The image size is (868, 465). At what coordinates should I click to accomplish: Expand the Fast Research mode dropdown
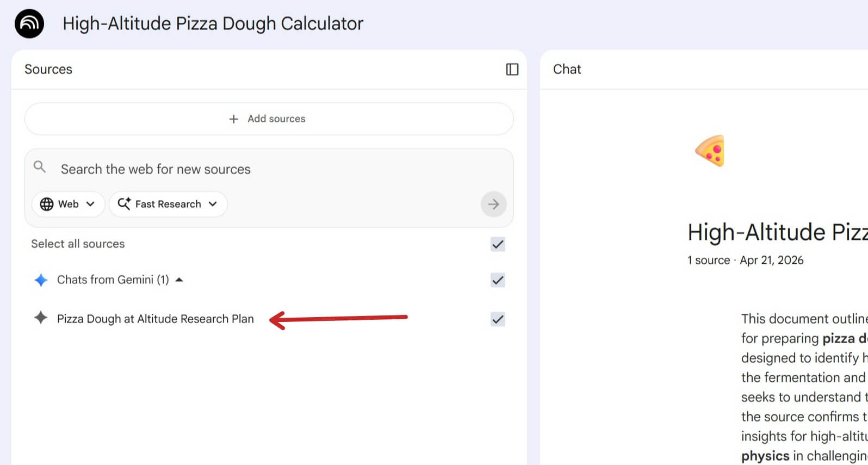coord(213,204)
